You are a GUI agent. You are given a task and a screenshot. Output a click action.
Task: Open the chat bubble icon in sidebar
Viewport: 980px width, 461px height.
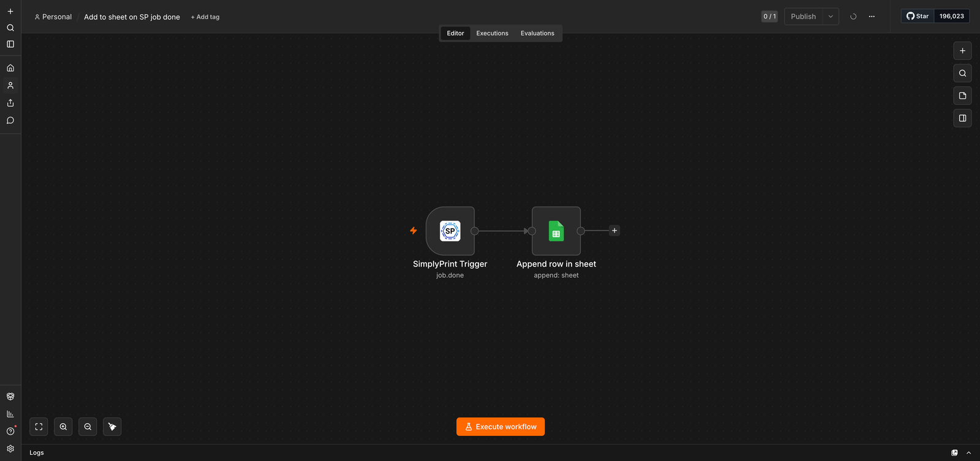click(10, 120)
